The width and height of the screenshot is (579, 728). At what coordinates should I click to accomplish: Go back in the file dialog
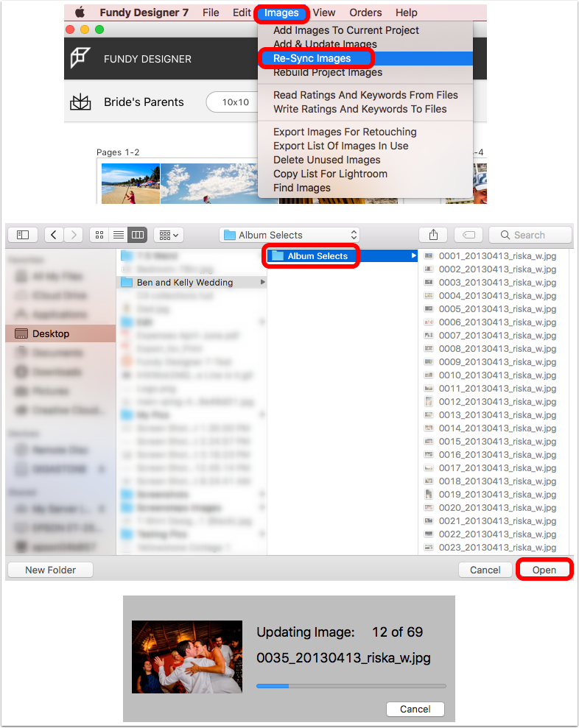click(54, 235)
